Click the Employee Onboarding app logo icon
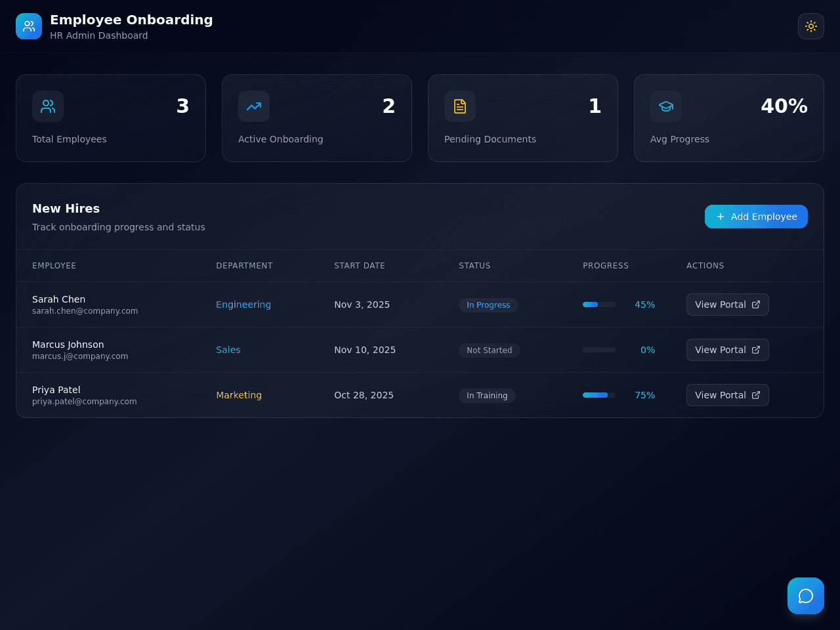Image resolution: width=840 pixels, height=630 pixels. pos(29,26)
